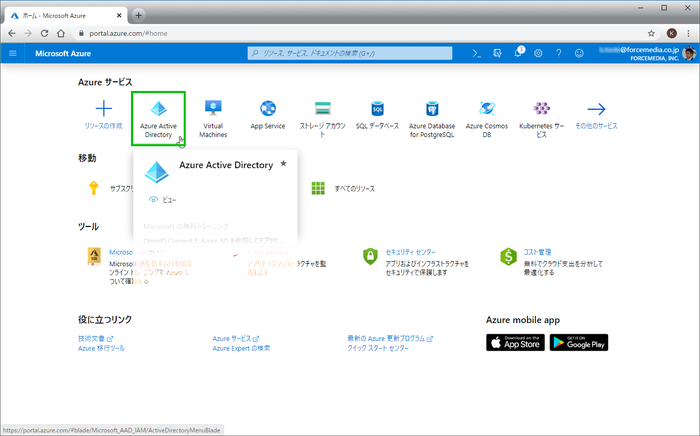The image size is (700, 436).
Task: Click the browser forward arrow
Action: pyautogui.click(x=28, y=33)
